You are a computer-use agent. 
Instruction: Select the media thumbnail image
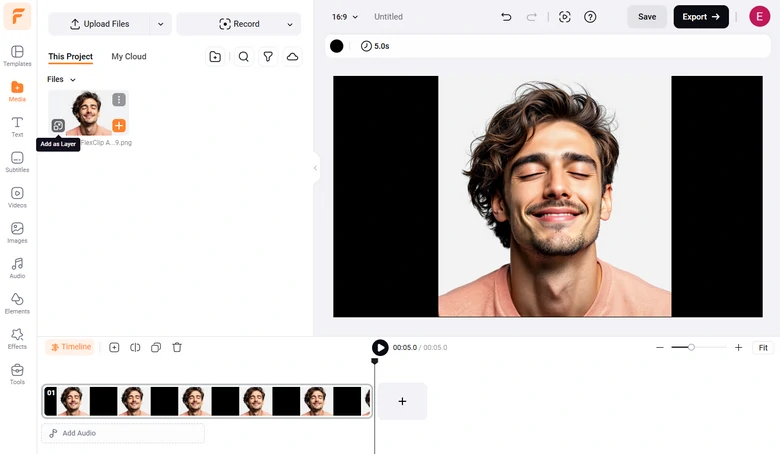pos(89,113)
